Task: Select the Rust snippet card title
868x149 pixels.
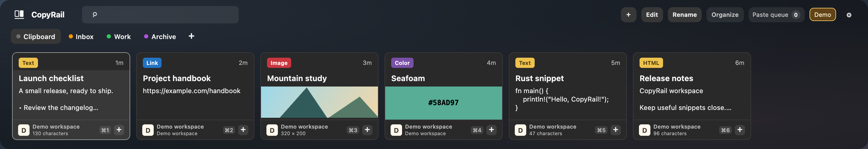Action: (x=539, y=78)
